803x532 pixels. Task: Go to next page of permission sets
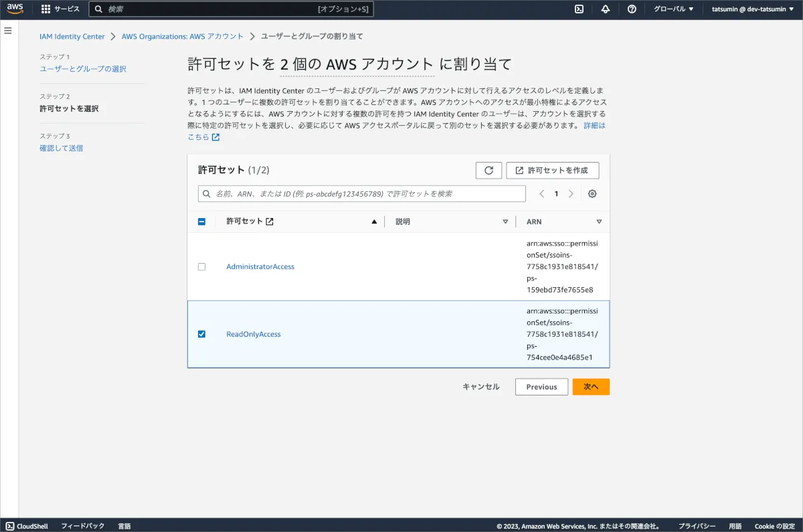pos(571,194)
